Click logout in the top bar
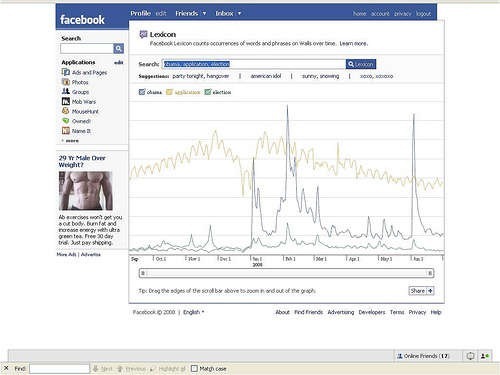The image size is (500, 375). tap(423, 14)
